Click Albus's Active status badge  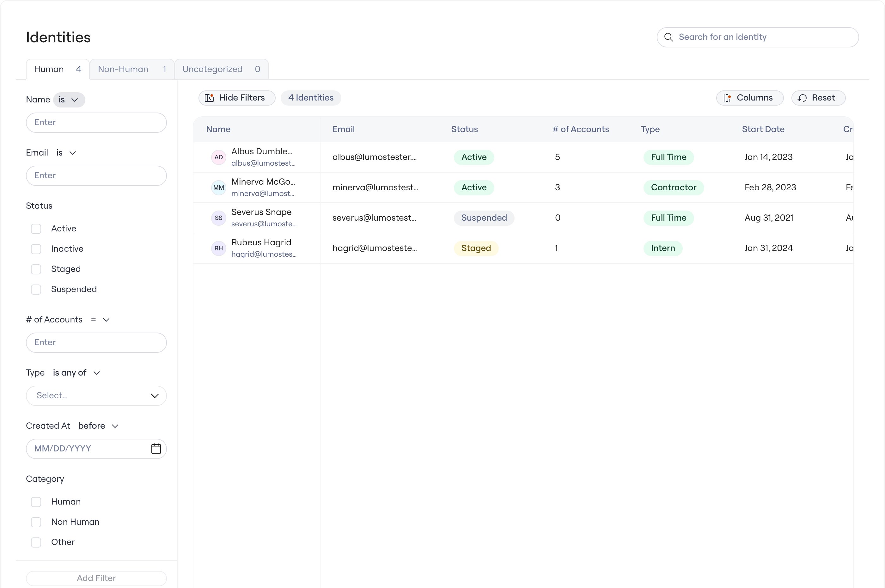474,157
